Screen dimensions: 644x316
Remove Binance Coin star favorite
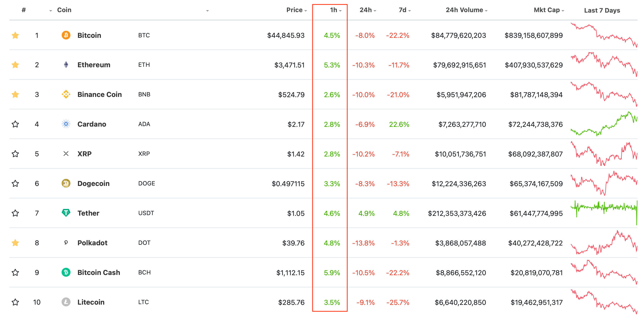(15, 94)
